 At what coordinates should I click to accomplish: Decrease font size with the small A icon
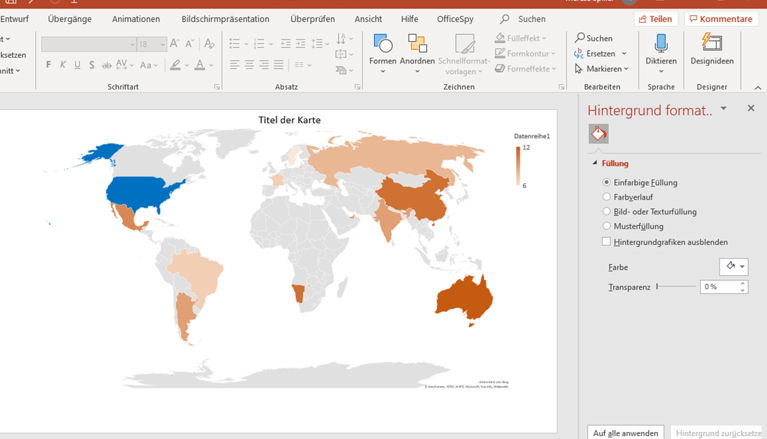coord(190,44)
